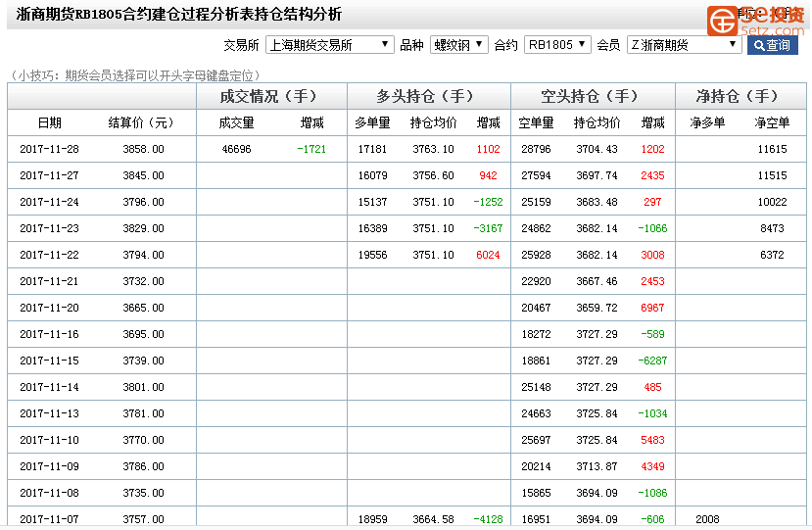Click settlement price 3665.00
The height and width of the screenshot is (530, 812).
[143, 308]
